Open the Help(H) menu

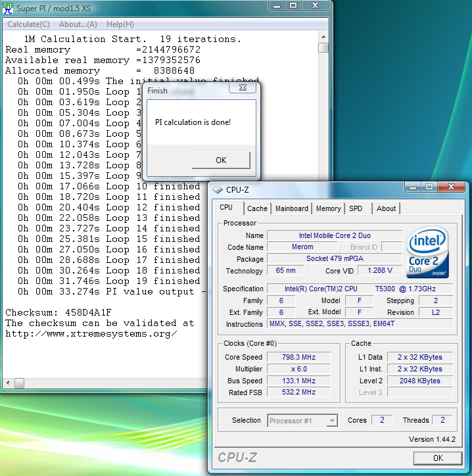coord(120,24)
